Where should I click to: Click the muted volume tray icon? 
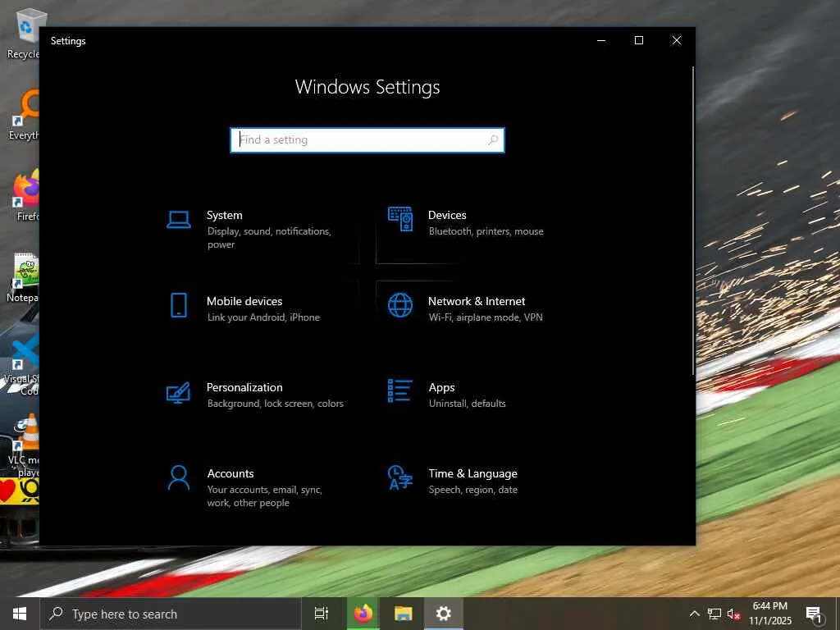click(733, 614)
